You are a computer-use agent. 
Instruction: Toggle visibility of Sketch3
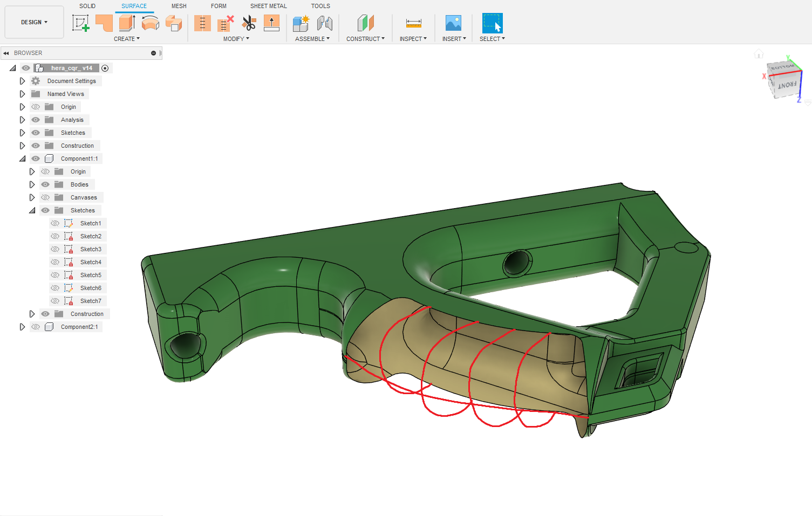(54, 249)
